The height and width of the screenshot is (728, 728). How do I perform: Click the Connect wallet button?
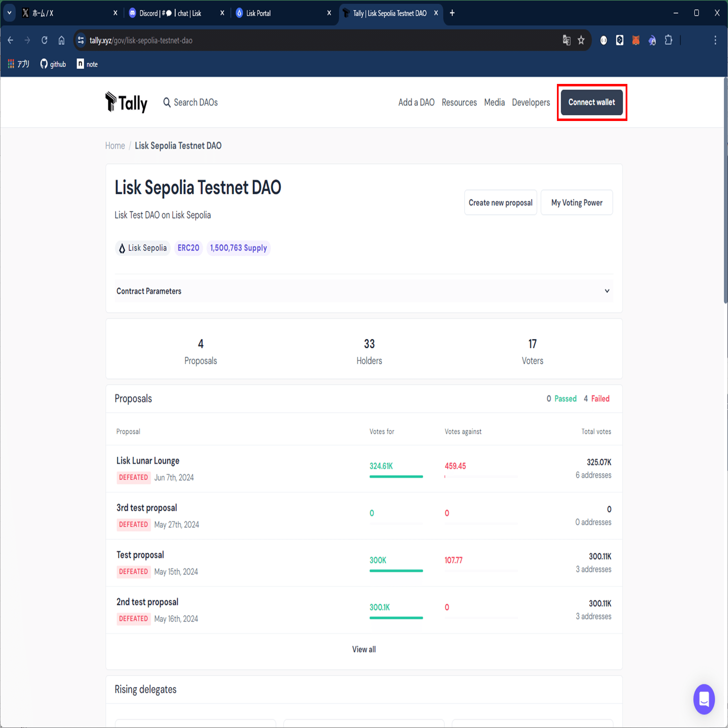pos(592,102)
